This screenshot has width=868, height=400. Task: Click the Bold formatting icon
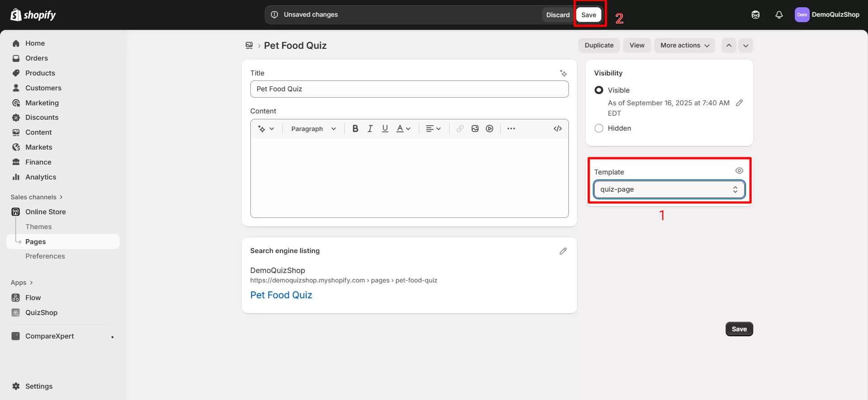coord(355,129)
